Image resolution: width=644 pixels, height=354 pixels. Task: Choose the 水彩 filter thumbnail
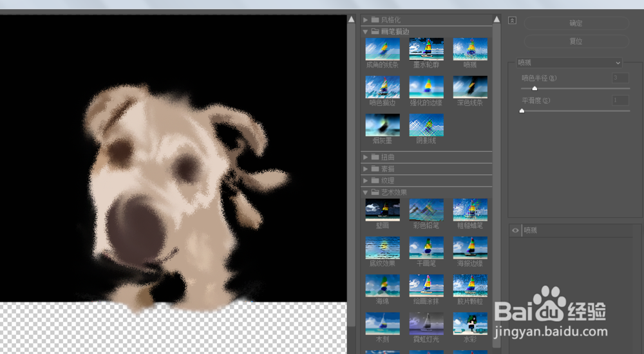point(470,324)
